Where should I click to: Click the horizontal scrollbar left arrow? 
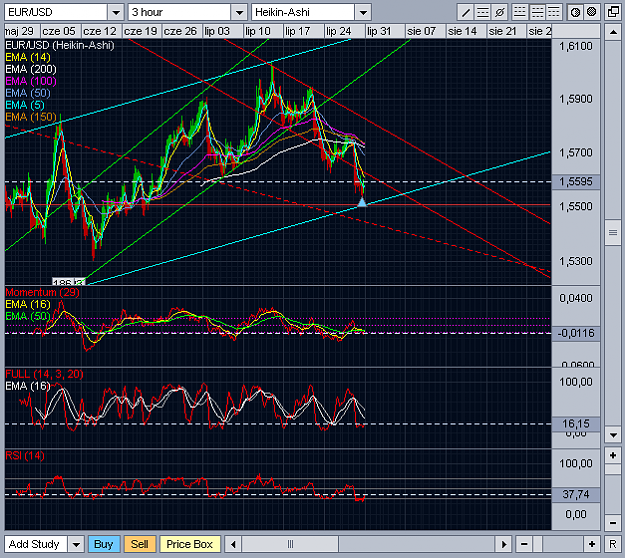(233, 544)
